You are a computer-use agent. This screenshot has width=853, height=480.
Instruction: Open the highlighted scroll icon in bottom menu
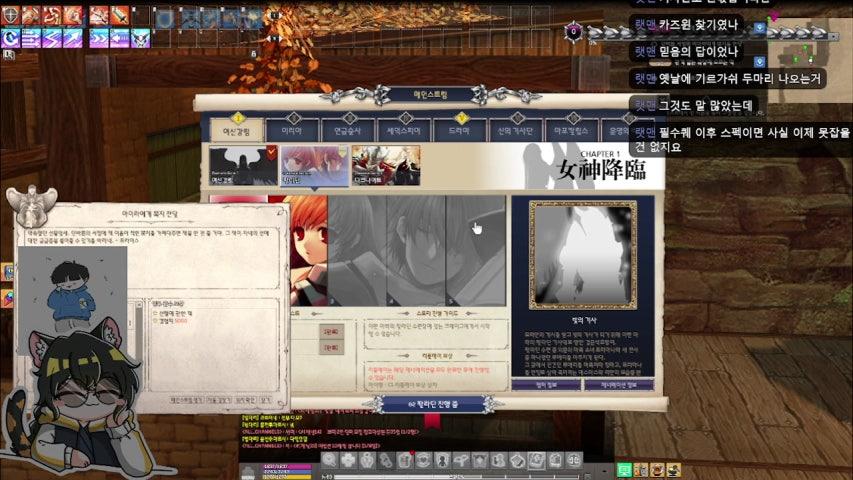click(x=536, y=460)
